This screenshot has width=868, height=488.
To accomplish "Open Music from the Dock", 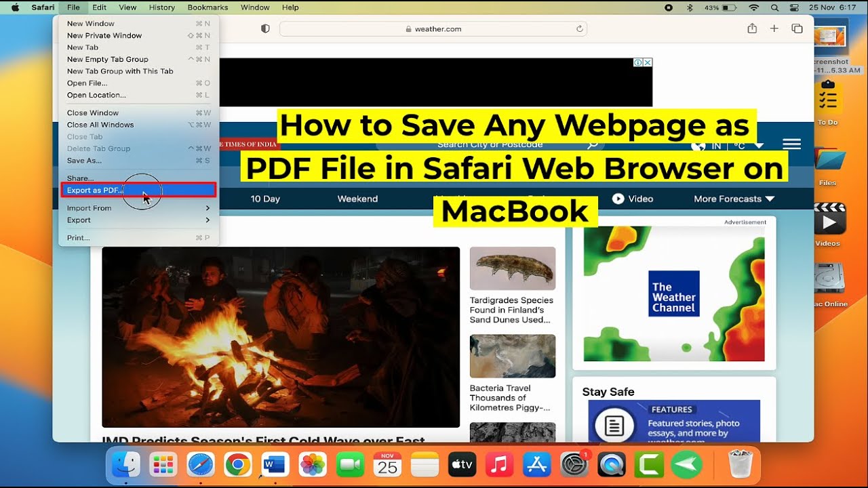I will point(500,465).
